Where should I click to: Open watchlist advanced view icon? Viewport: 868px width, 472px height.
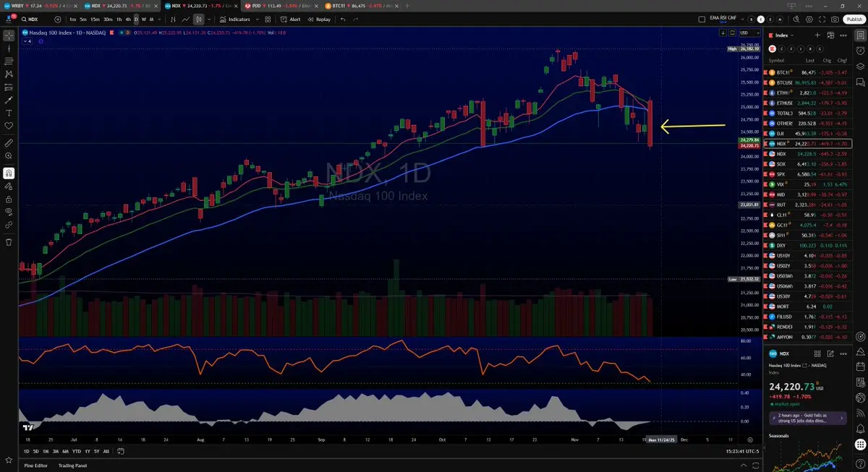[x=829, y=35]
